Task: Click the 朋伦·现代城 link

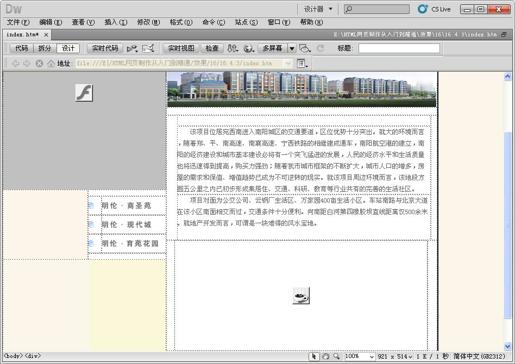Action: click(126, 225)
